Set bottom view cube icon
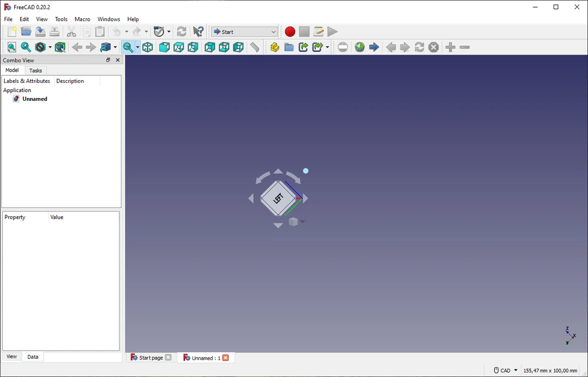Image resolution: width=588 pixels, height=377 pixels. (224, 47)
